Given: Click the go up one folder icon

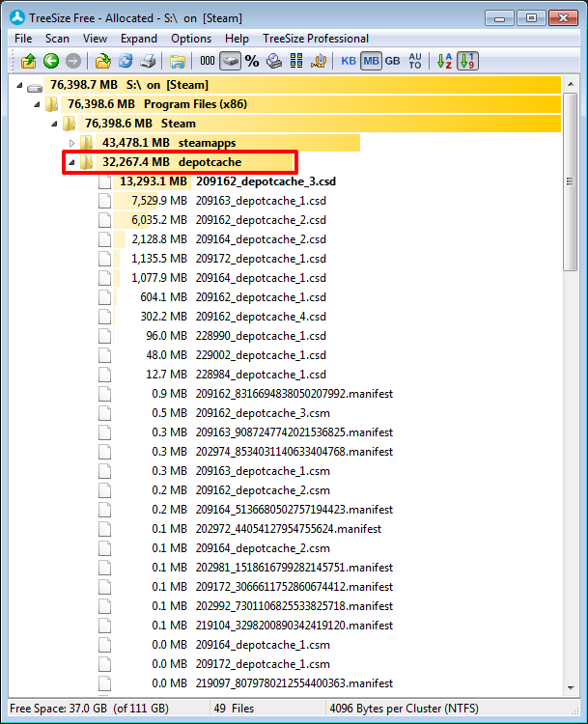Looking at the screenshot, I should tap(29, 61).
